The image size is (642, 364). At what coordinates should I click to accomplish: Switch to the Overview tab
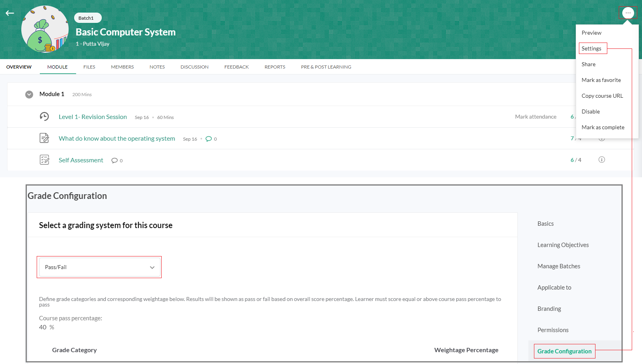point(19,67)
